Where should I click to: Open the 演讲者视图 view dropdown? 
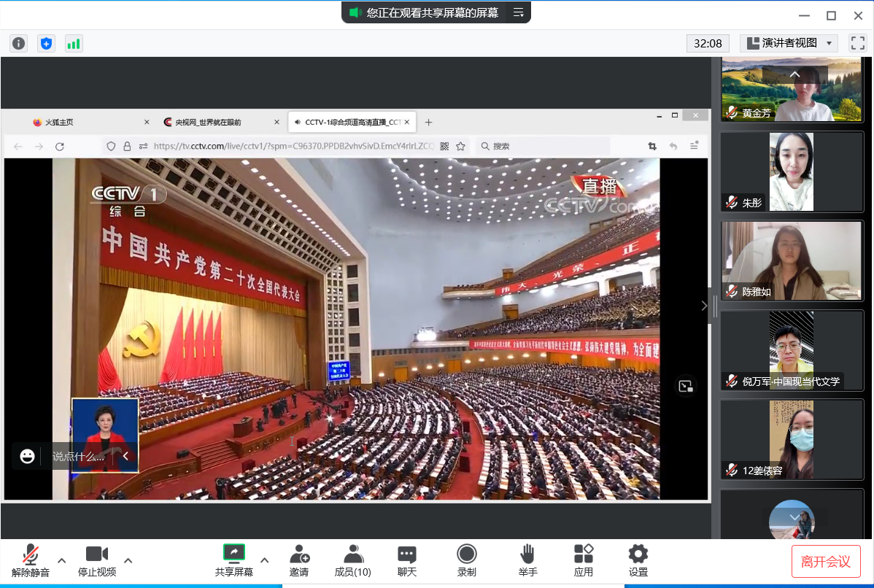tap(789, 43)
